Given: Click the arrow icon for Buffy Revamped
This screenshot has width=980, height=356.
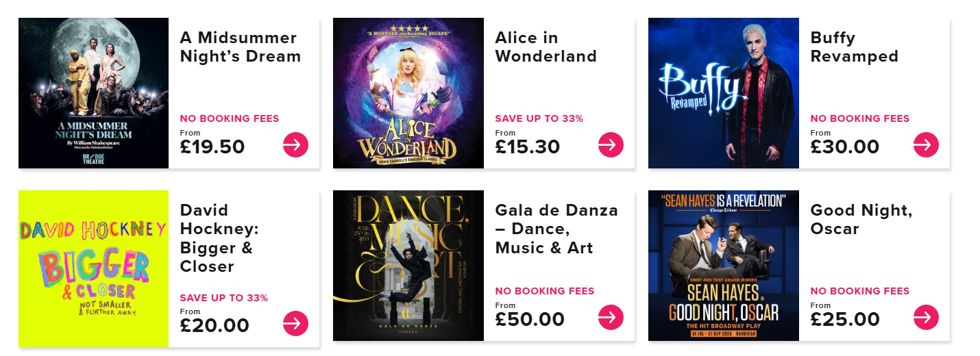Looking at the screenshot, I should (x=926, y=144).
